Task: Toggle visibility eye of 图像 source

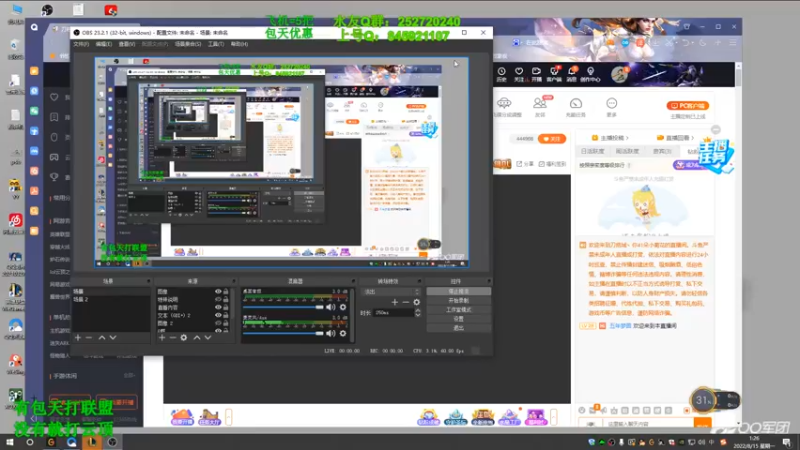Action: [x=218, y=291]
